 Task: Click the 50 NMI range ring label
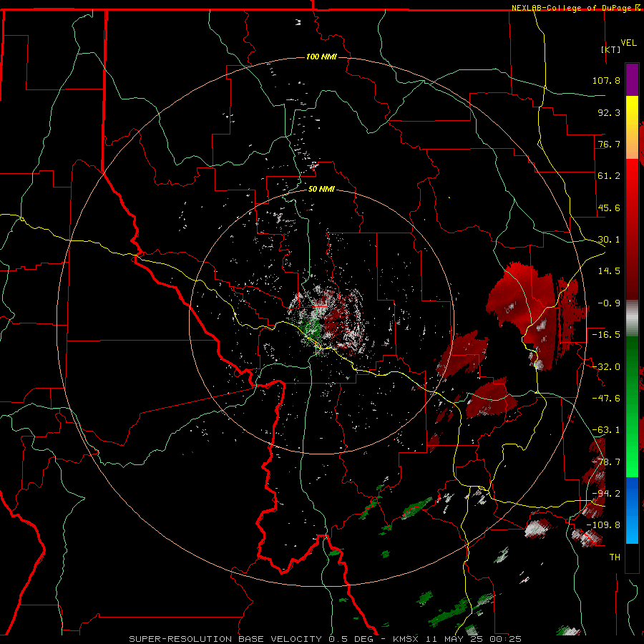coord(321,189)
